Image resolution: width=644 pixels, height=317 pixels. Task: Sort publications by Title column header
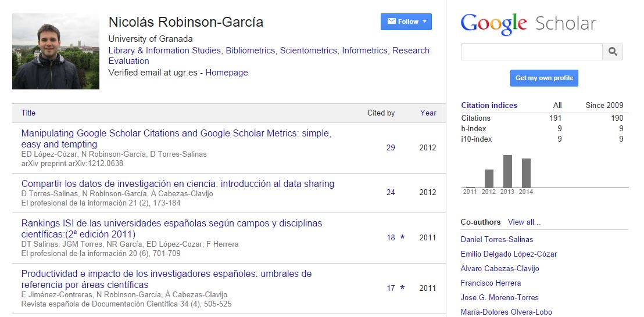[28, 113]
